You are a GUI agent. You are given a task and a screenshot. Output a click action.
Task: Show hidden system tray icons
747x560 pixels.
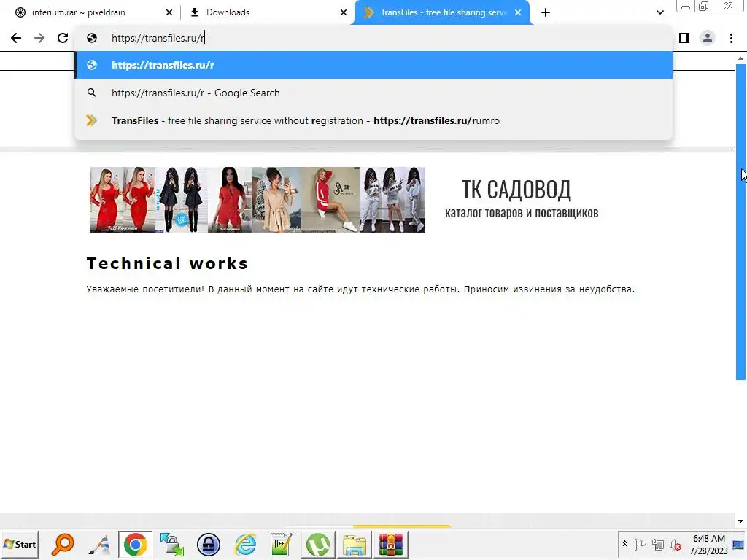point(624,544)
